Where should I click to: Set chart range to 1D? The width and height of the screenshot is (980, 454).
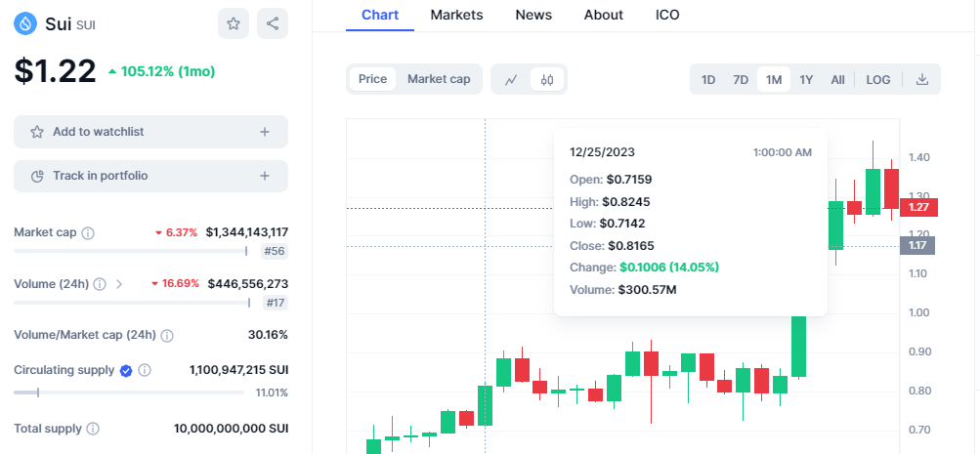tap(708, 79)
